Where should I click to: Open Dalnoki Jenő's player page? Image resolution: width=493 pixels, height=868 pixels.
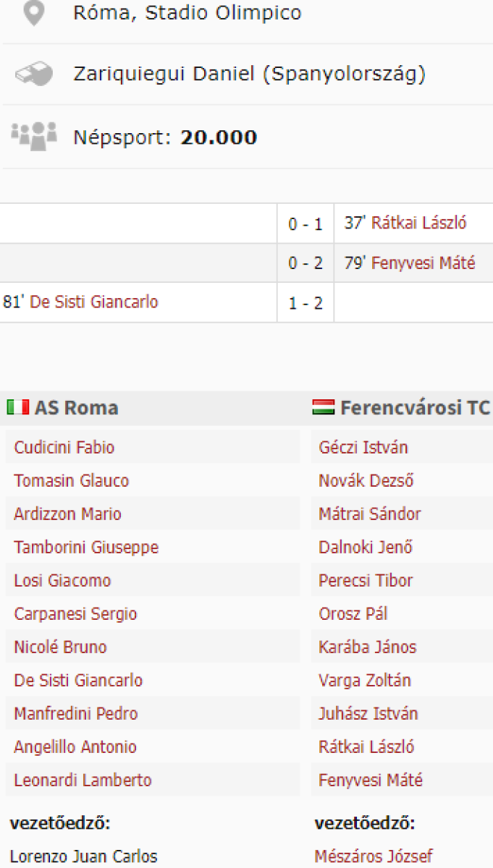[365, 548]
